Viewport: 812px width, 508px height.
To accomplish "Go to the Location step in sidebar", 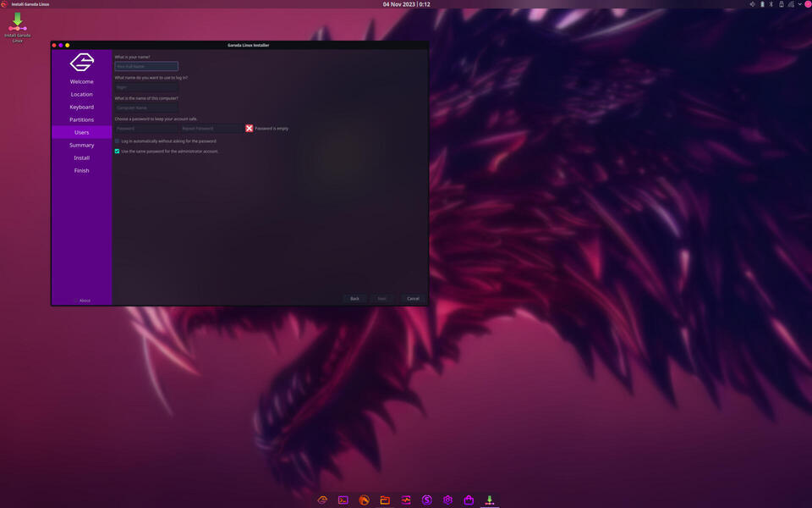I will click(82, 94).
